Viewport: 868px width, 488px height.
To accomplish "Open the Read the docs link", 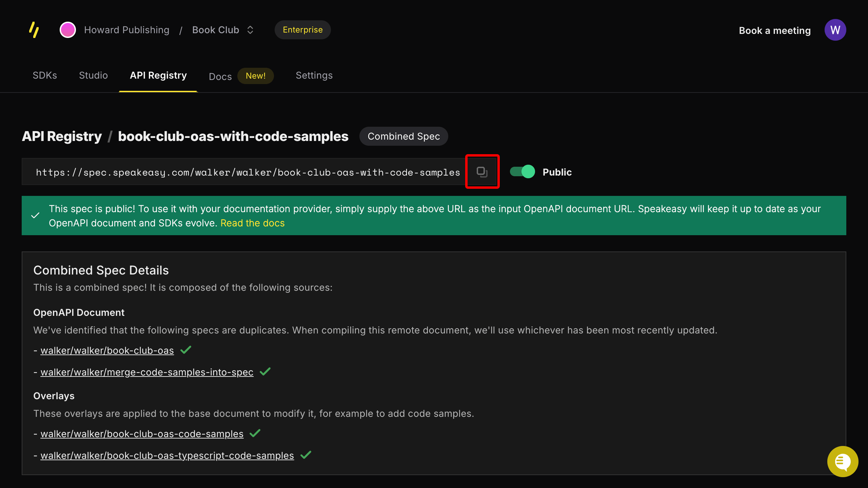I will coord(252,223).
